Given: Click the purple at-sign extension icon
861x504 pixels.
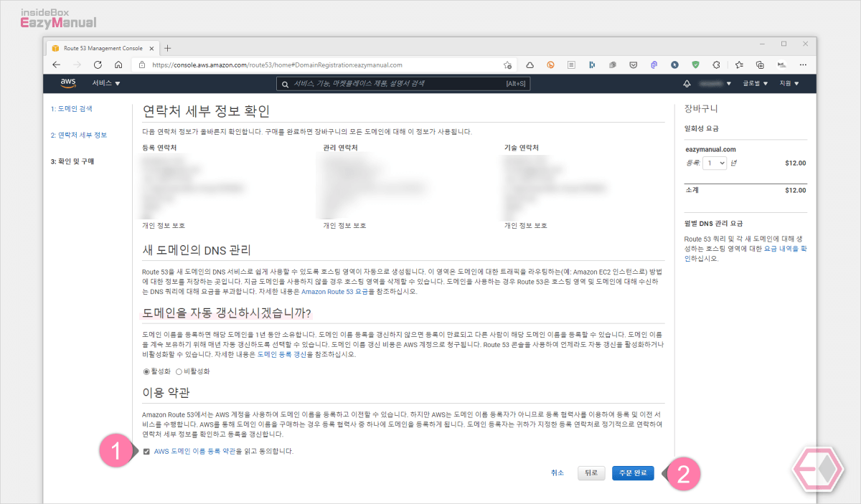Looking at the screenshot, I should tap(654, 65).
